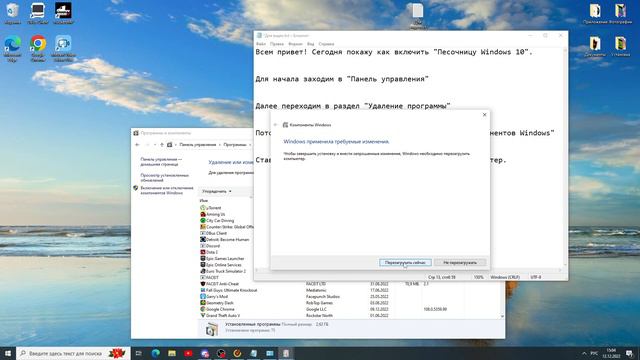The width and height of the screenshot is (640, 360).
Task: Open Microsoft Edge desktop shortcut
Action: coord(13,48)
